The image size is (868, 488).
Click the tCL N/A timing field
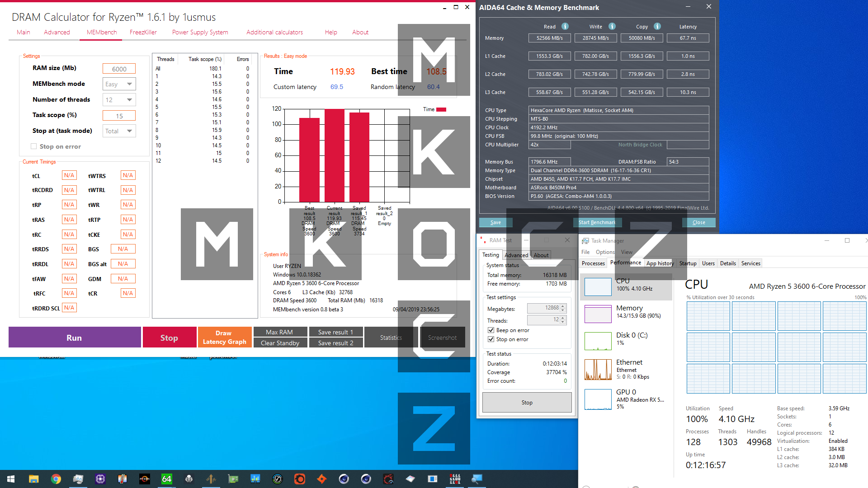click(x=69, y=175)
